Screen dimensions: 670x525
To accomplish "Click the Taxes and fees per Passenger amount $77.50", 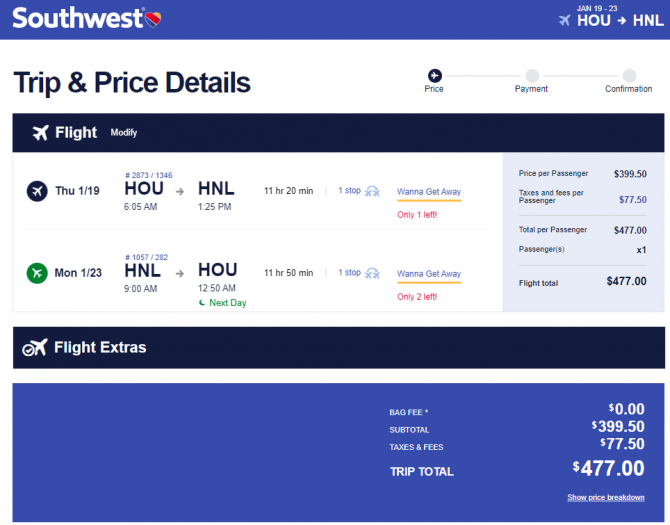I will 633,199.
